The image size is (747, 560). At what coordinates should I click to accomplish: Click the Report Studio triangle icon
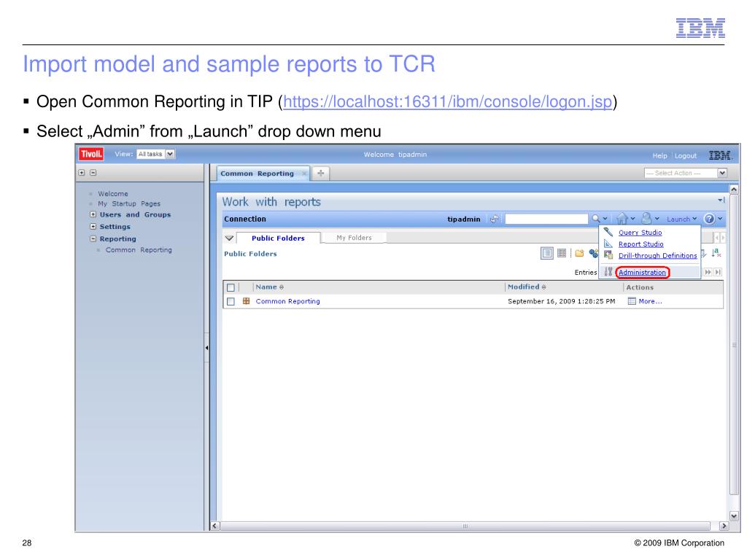608,244
